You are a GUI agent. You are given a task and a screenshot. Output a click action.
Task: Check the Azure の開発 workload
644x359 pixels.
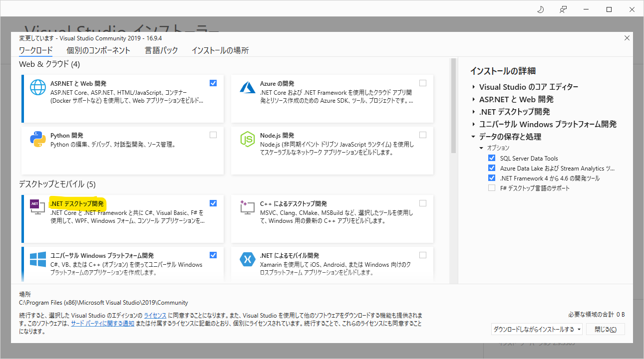423,83
